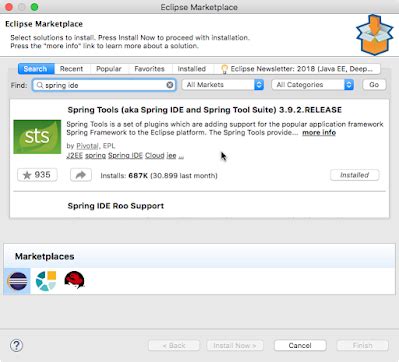
Task: Switch to the Favorites tab
Action: click(149, 69)
